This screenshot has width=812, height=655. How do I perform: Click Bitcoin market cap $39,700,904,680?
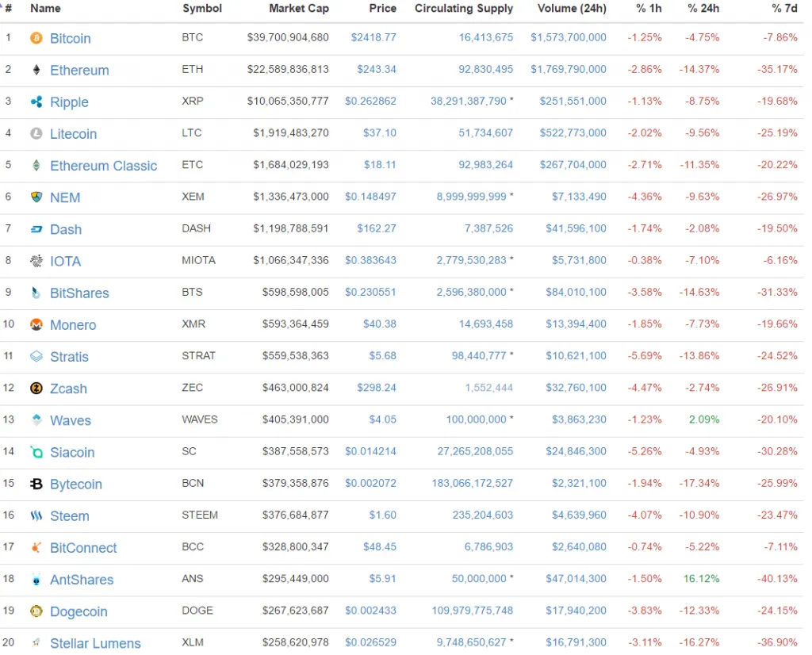tap(288, 37)
